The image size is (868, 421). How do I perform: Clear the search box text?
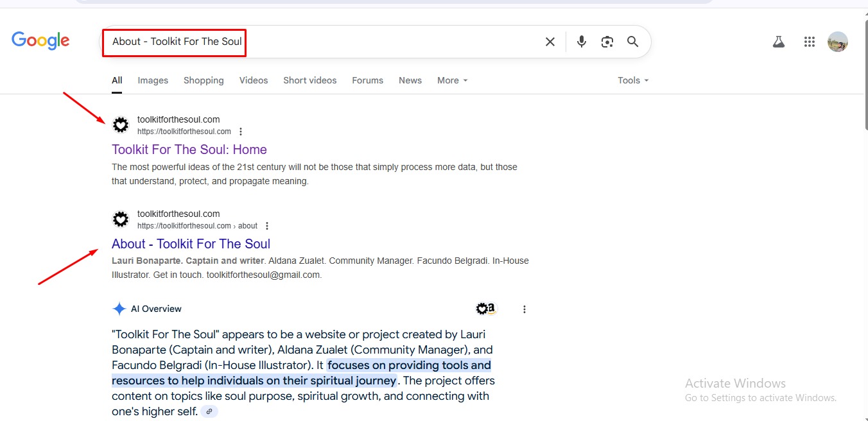550,42
